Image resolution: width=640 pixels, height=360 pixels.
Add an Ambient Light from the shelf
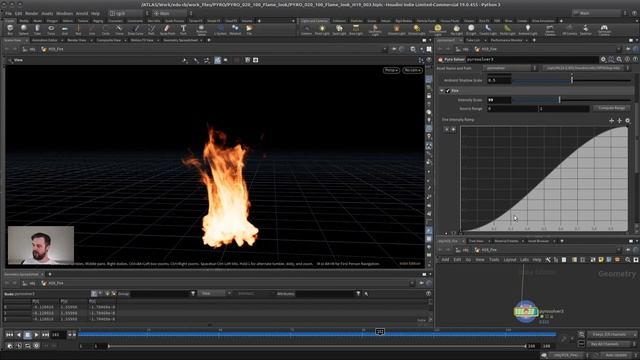coord(528,29)
